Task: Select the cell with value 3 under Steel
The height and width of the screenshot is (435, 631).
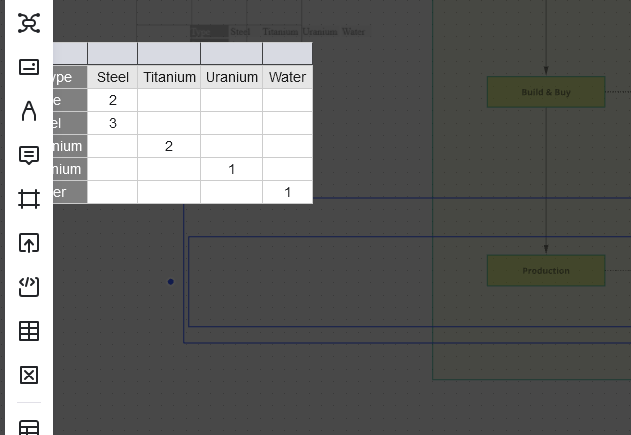Action: (x=113, y=123)
